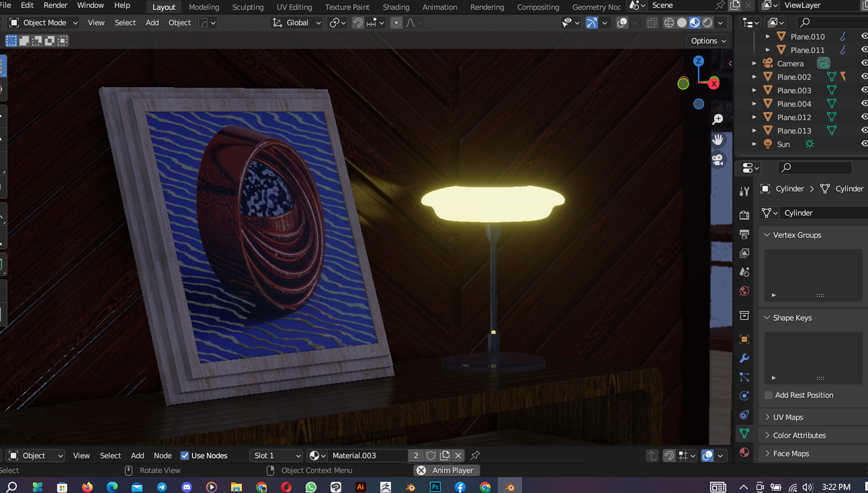Toggle proportional editing button

click(x=396, y=23)
